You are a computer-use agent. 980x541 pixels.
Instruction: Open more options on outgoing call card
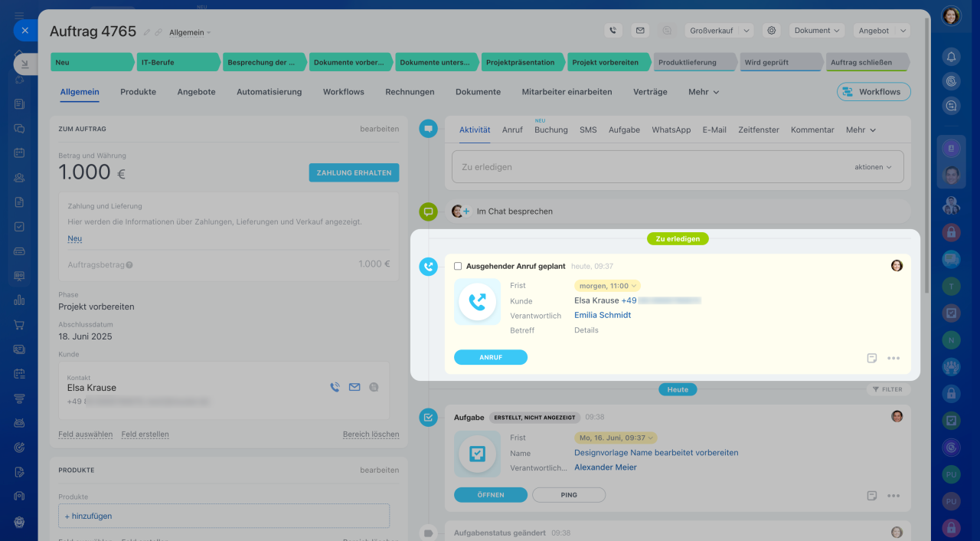(893, 358)
